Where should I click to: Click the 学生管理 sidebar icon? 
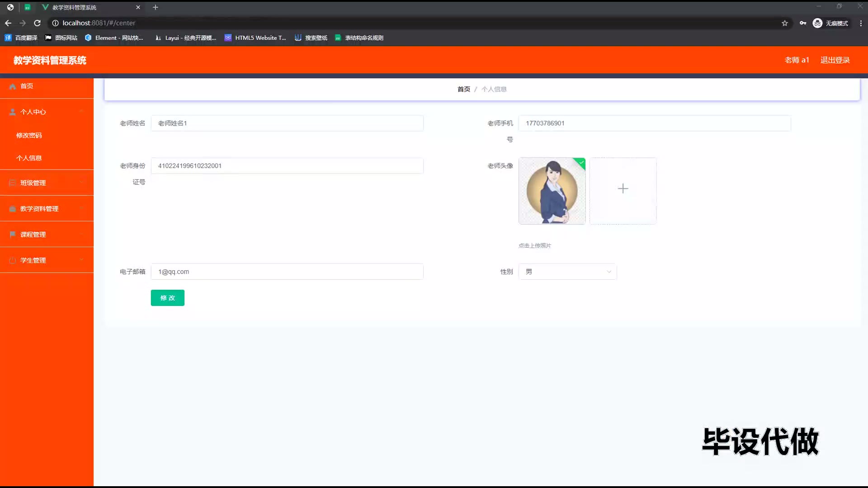coord(13,260)
